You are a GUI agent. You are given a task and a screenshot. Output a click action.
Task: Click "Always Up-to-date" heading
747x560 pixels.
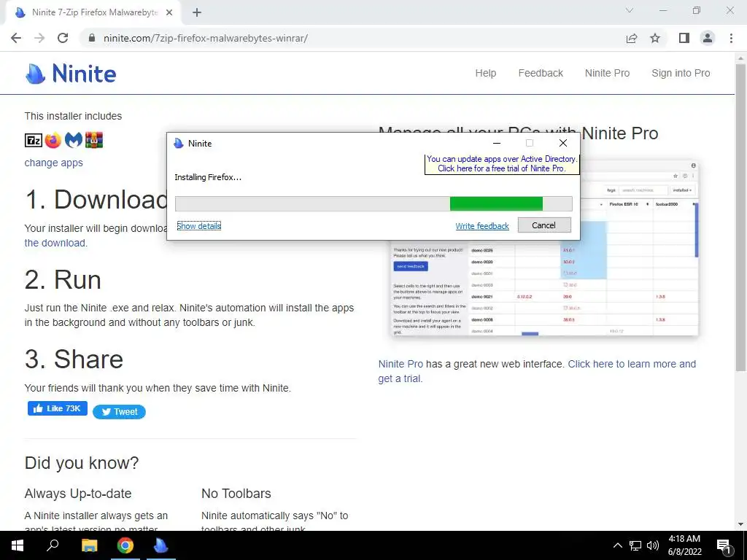pos(78,494)
